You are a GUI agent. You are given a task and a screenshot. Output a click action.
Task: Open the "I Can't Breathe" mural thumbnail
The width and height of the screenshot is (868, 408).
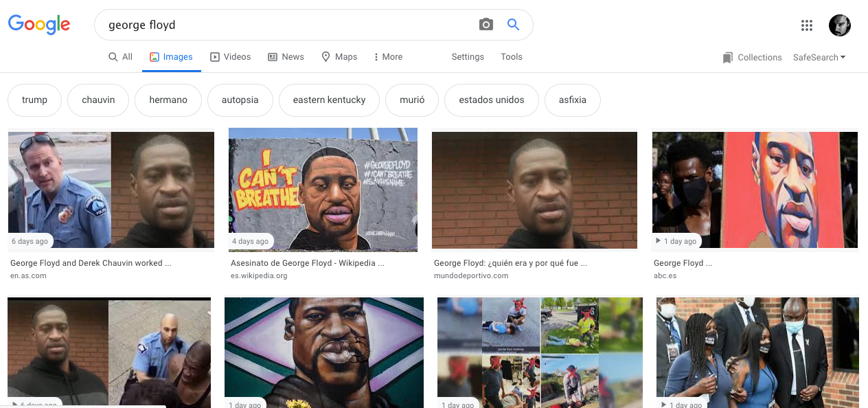coord(323,190)
